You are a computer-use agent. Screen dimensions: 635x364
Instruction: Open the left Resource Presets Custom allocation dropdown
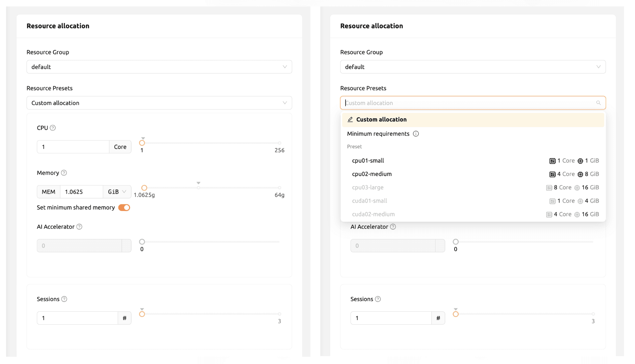159,103
